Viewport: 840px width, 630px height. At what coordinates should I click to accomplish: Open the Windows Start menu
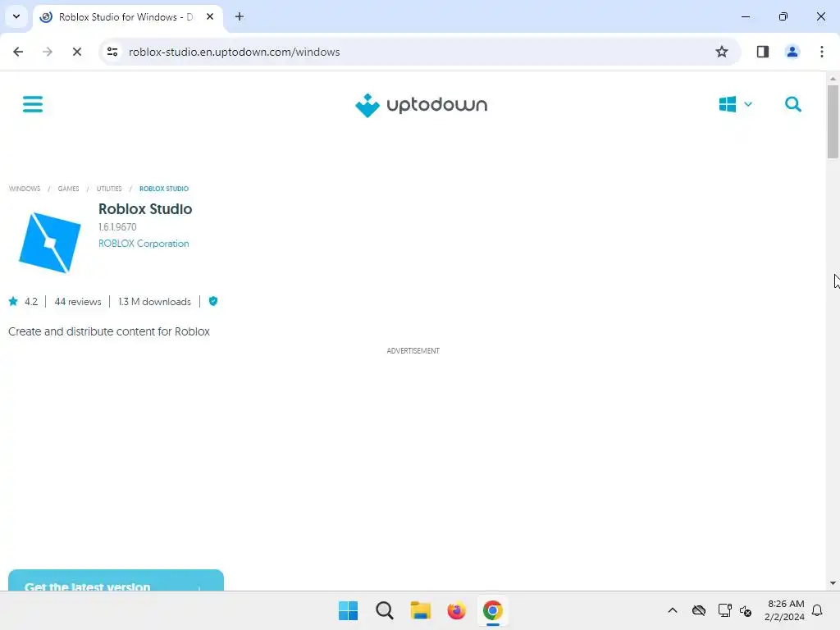[348, 610]
